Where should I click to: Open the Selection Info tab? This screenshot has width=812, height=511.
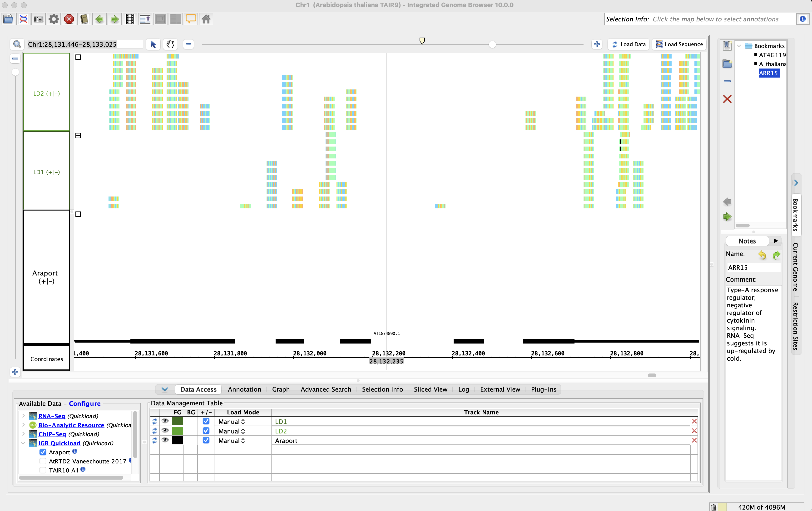click(x=382, y=389)
